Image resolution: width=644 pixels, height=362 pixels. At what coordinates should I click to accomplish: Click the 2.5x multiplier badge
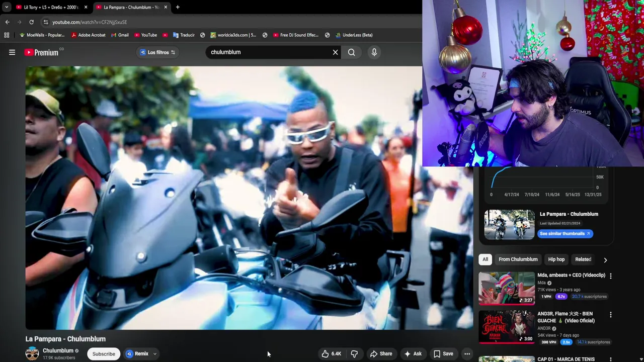567,342
